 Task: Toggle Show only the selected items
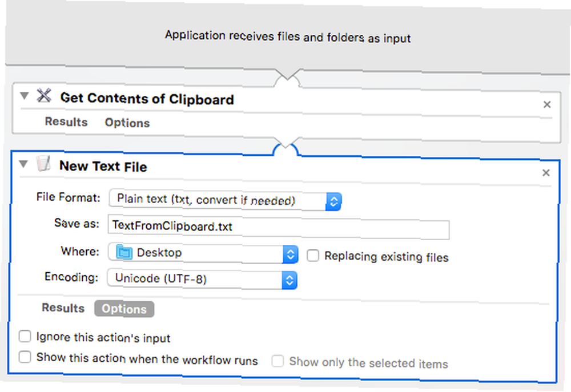click(x=278, y=361)
